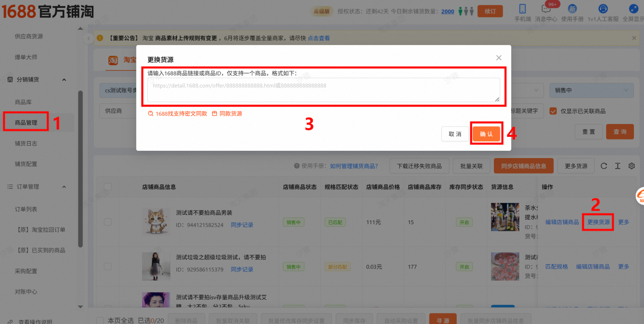Open the water bottle supply source thumbnail
644x324 pixels.
505,217
